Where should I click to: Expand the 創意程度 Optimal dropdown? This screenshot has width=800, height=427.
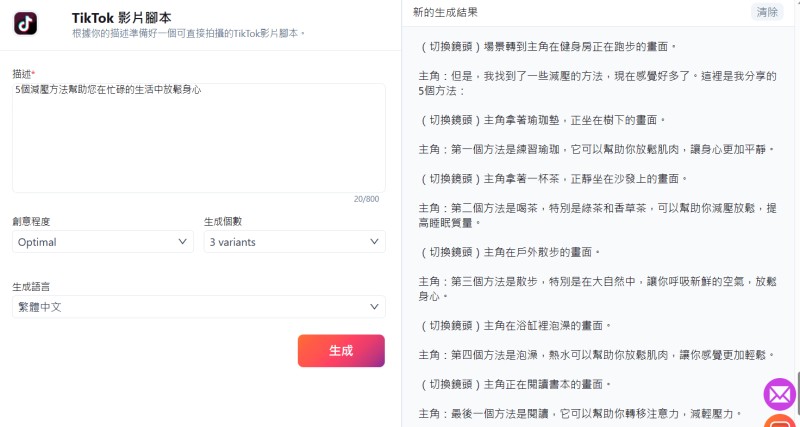point(103,242)
